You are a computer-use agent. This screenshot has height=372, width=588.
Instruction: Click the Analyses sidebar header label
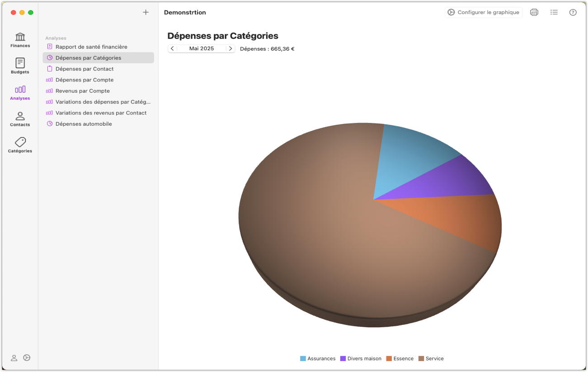[x=56, y=38]
